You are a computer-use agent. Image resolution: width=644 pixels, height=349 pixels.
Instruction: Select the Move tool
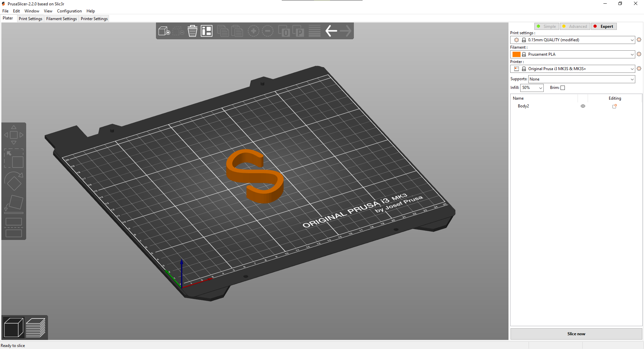pos(14,135)
